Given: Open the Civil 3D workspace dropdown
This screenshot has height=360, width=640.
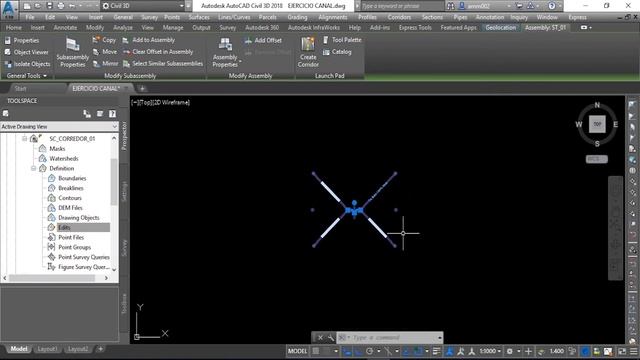Looking at the screenshot, I should 143,6.
